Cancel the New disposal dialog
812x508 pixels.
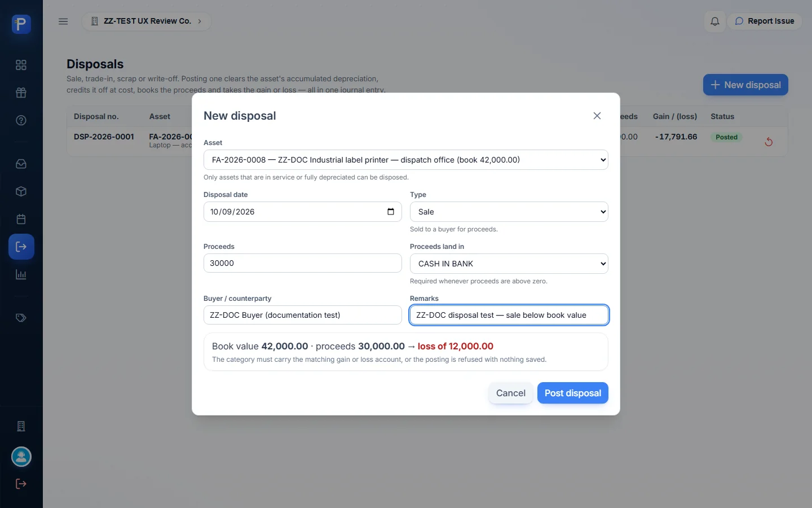coord(510,393)
